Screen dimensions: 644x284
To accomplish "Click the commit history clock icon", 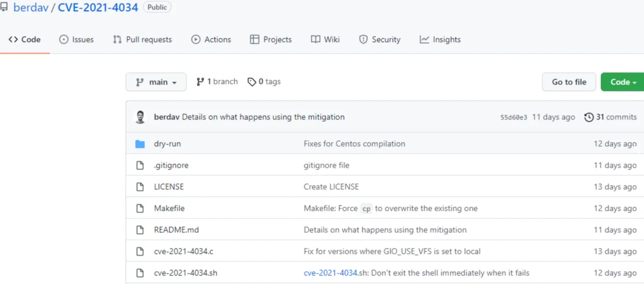I will pyautogui.click(x=589, y=117).
